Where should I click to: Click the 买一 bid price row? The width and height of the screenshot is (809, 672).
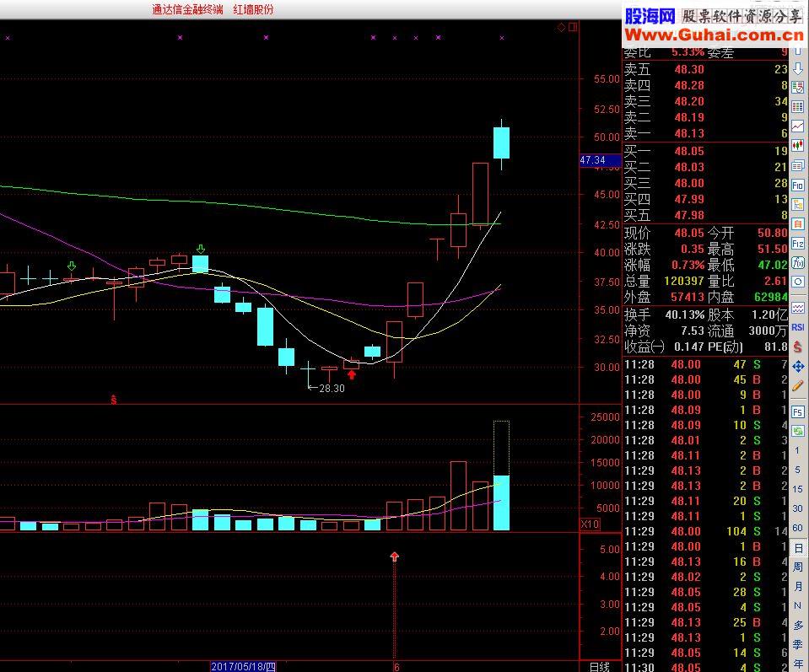click(706, 151)
